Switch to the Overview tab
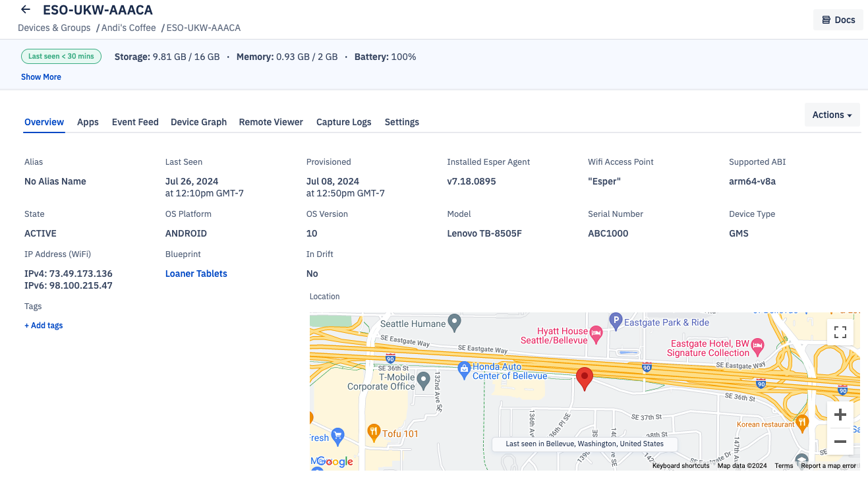 [44, 122]
